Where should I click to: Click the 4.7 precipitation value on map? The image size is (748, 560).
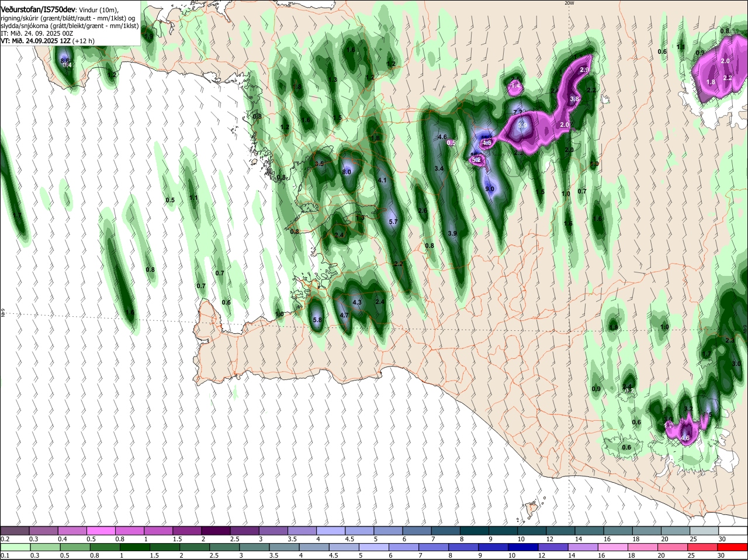tap(344, 315)
